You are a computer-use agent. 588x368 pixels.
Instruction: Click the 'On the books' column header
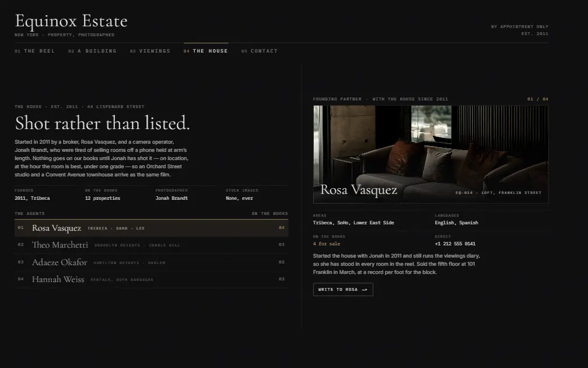pos(270,214)
